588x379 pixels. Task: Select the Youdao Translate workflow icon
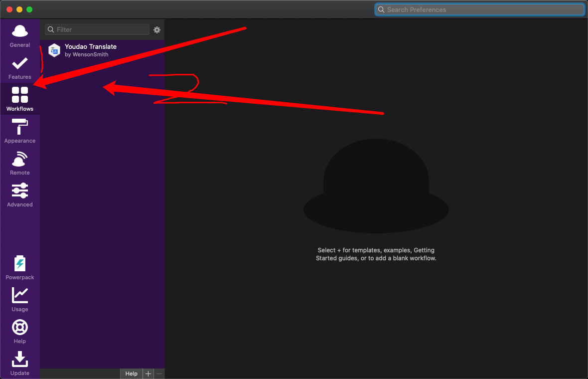point(54,50)
